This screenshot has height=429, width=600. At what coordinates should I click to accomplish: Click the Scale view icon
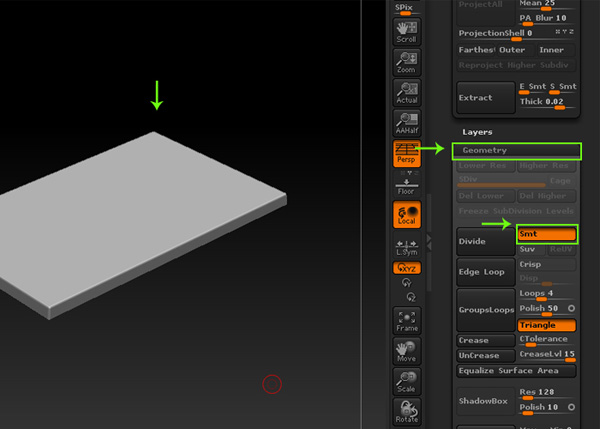coord(407,381)
